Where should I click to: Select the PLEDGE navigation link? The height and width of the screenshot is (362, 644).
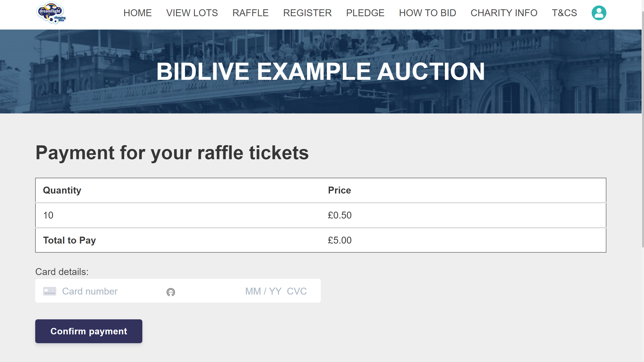365,13
